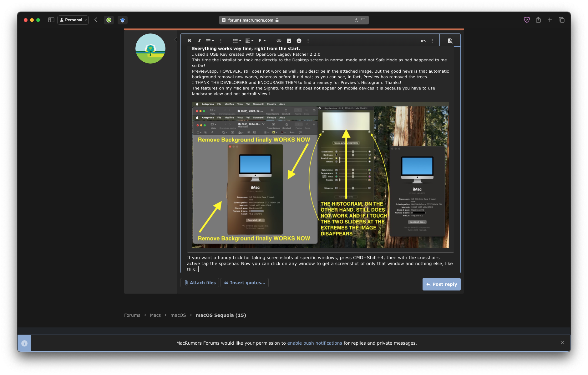Open the text style dropdown next to Italic
Viewport: 588px width, 375px height.
pos(210,41)
